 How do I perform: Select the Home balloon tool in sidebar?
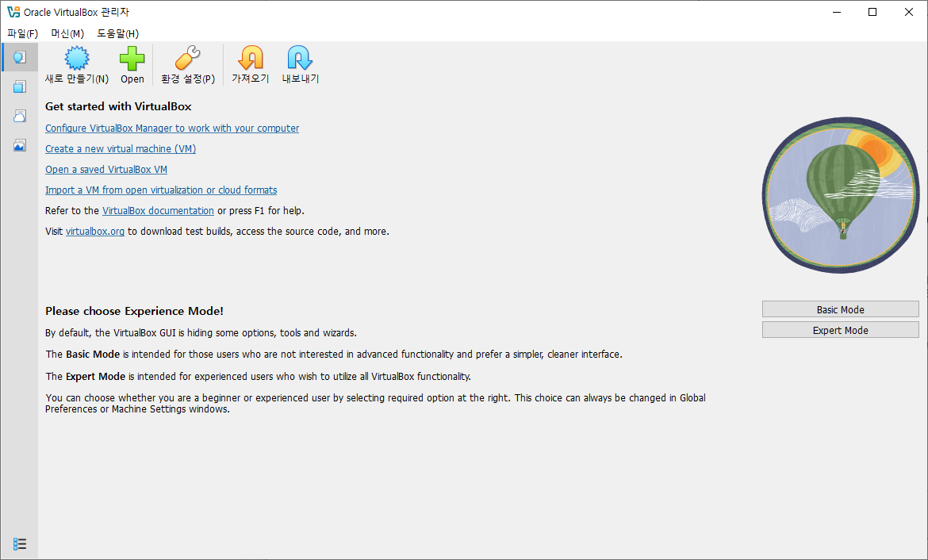(x=20, y=57)
